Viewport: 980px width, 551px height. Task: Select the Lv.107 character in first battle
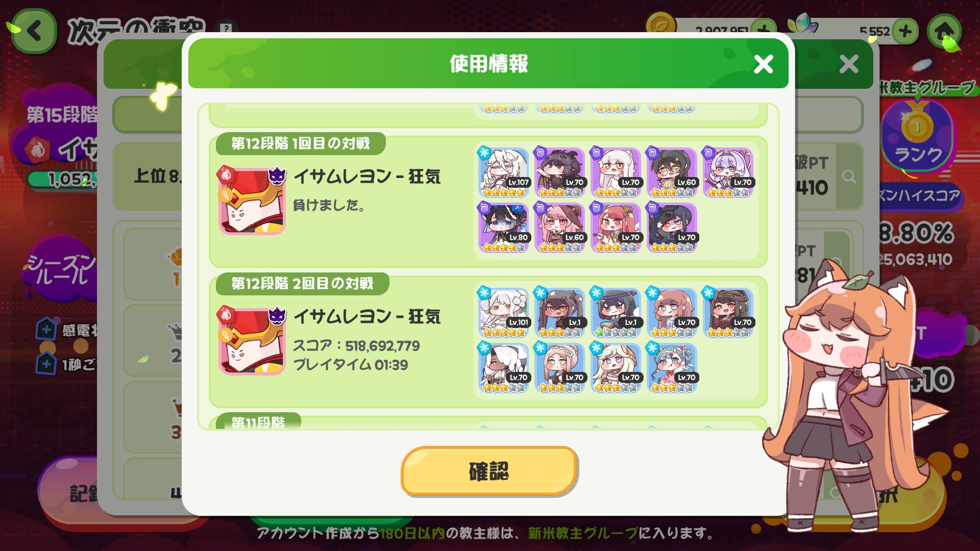pyautogui.click(x=504, y=172)
